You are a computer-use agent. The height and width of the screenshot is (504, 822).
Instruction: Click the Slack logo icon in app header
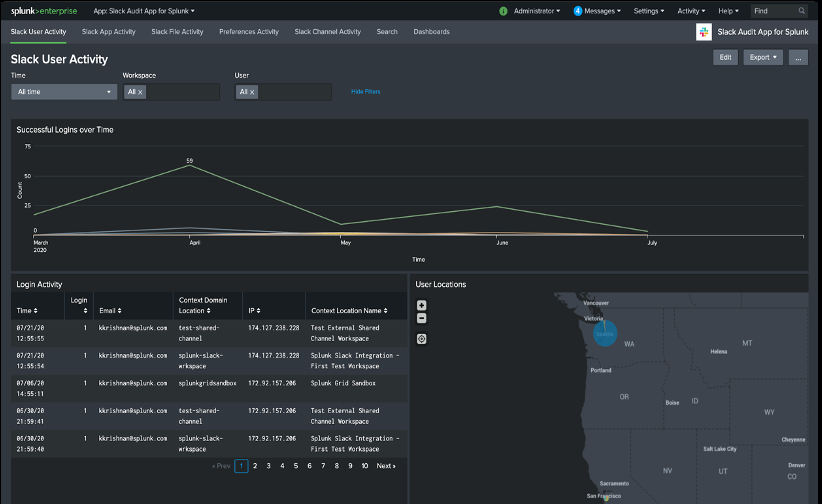click(x=704, y=32)
